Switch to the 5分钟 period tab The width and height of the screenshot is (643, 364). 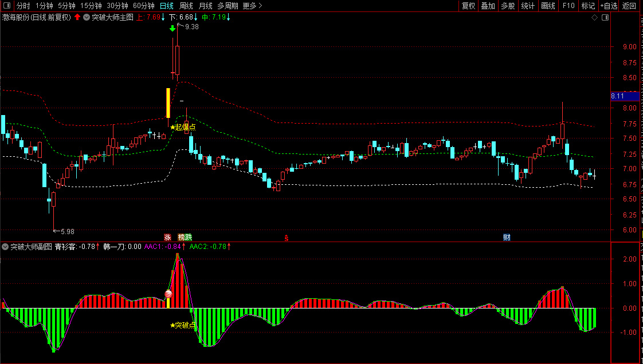pyautogui.click(x=66, y=6)
